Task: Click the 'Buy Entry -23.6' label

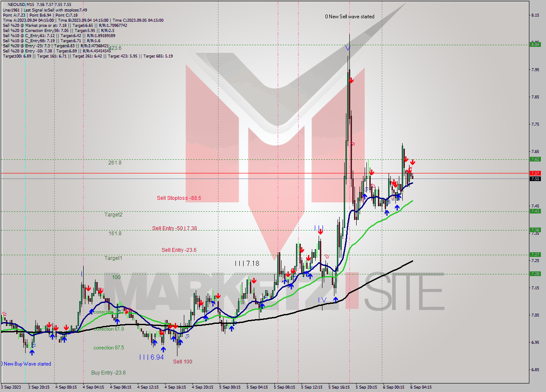Action: tap(108, 373)
